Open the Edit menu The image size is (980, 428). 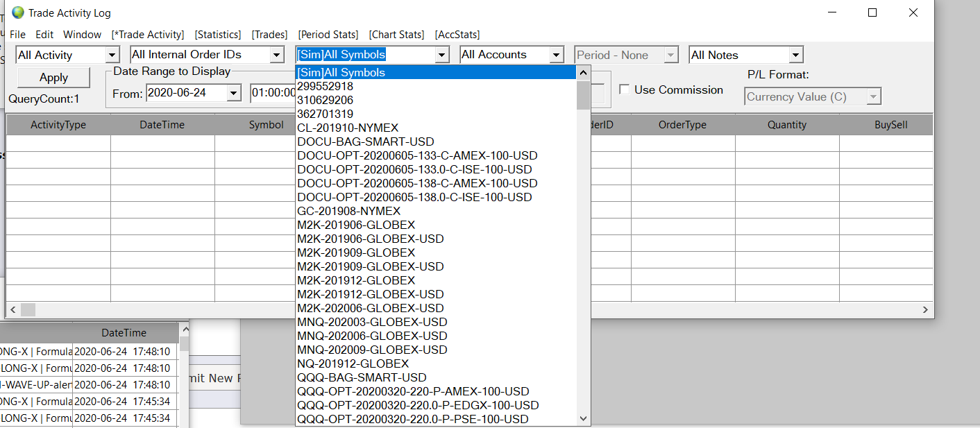(44, 34)
